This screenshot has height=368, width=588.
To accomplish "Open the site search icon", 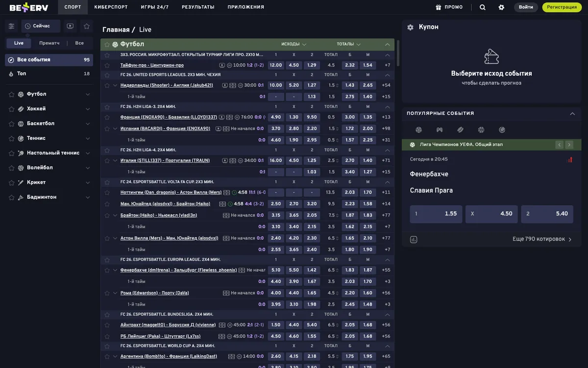I will (483, 7).
